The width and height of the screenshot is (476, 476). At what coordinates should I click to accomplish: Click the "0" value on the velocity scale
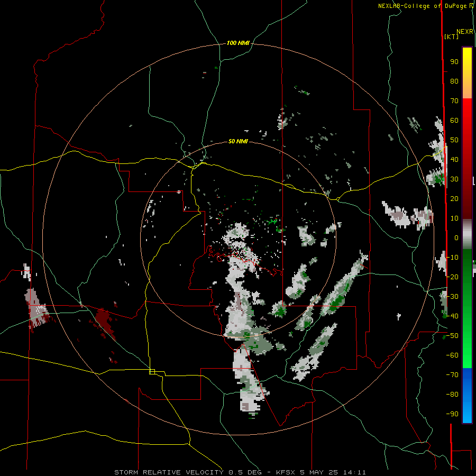coord(456,238)
